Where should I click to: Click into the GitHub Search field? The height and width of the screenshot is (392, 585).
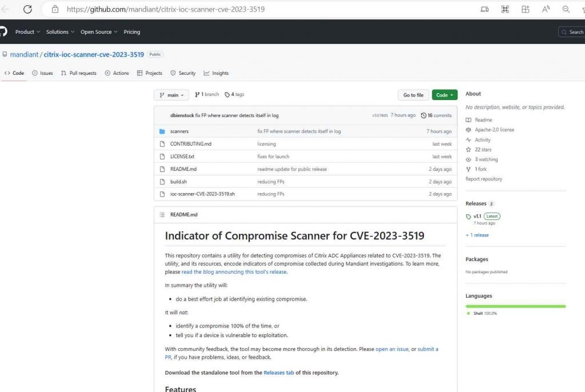click(x=571, y=32)
